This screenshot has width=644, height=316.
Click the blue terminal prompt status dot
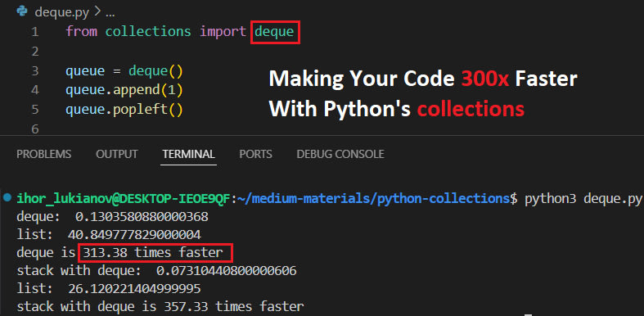click(x=7, y=197)
